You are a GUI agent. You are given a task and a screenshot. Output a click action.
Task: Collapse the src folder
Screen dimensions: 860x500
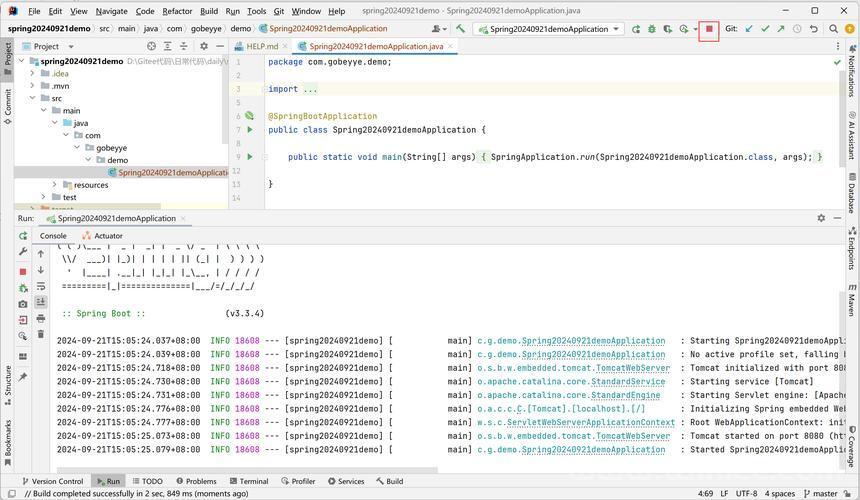tap(32, 98)
